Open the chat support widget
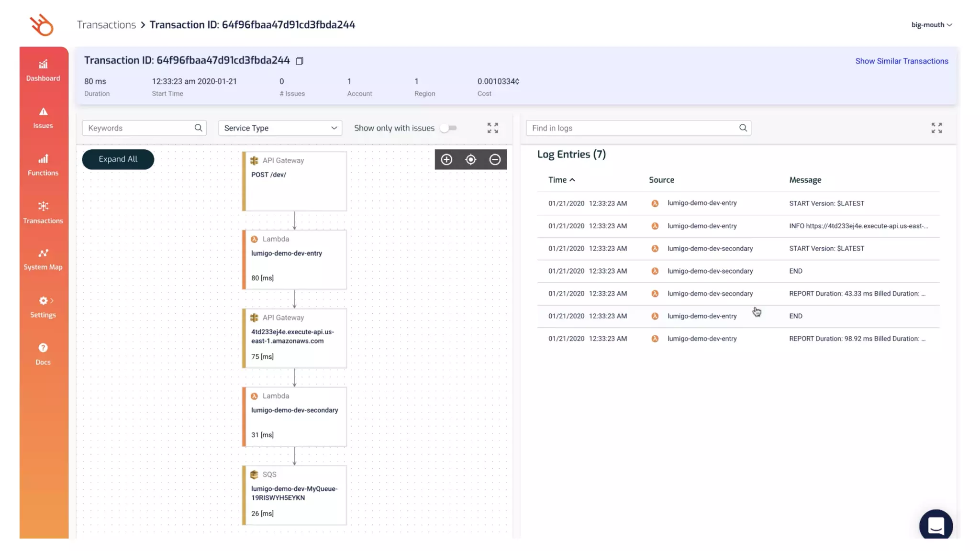The width and height of the screenshot is (980, 551). (935, 525)
